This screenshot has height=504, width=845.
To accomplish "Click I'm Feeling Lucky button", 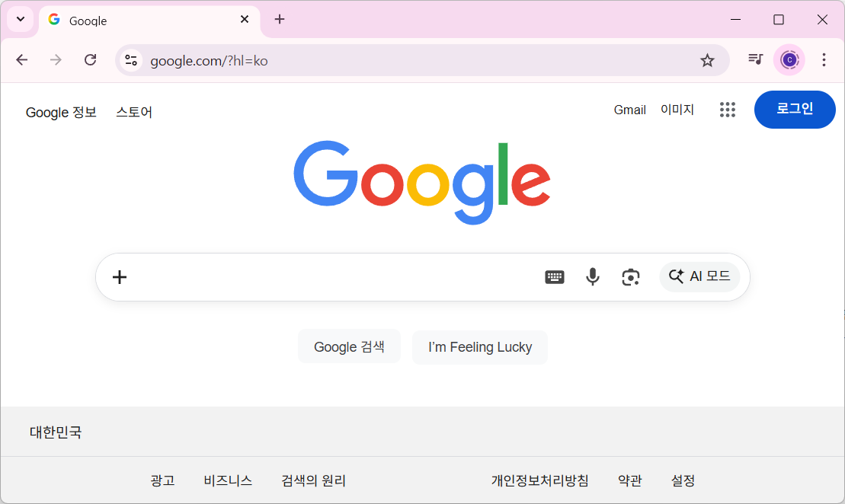I will pos(479,346).
